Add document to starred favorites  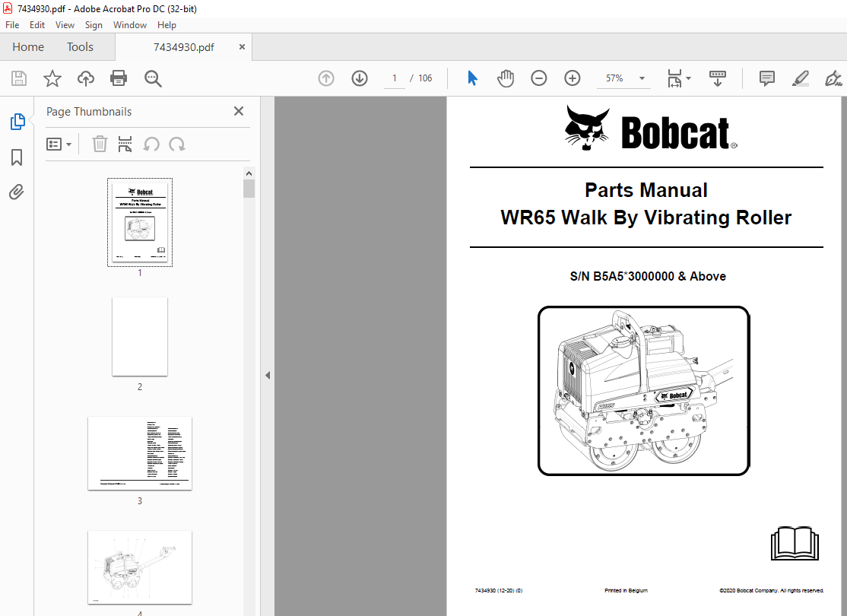pyautogui.click(x=52, y=78)
